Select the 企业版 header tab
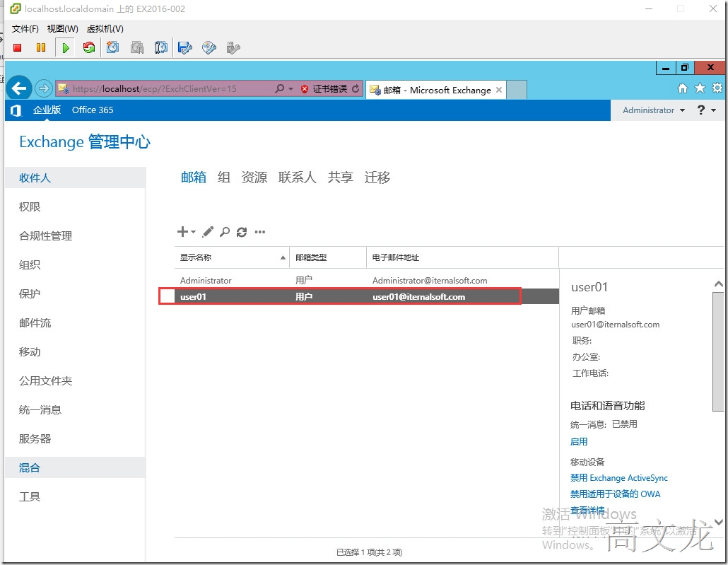 (47, 110)
